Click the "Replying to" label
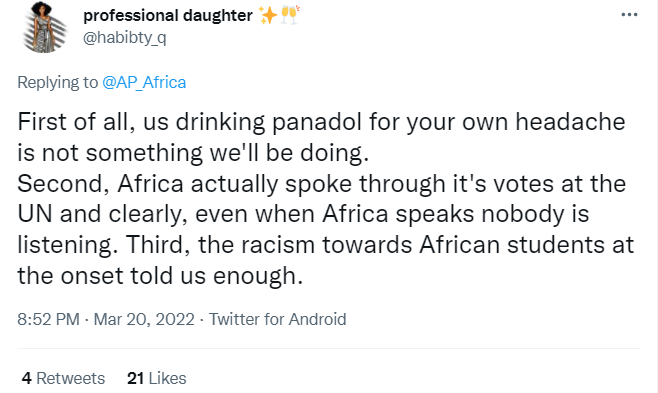The height and width of the screenshot is (393, 658). 57,82
